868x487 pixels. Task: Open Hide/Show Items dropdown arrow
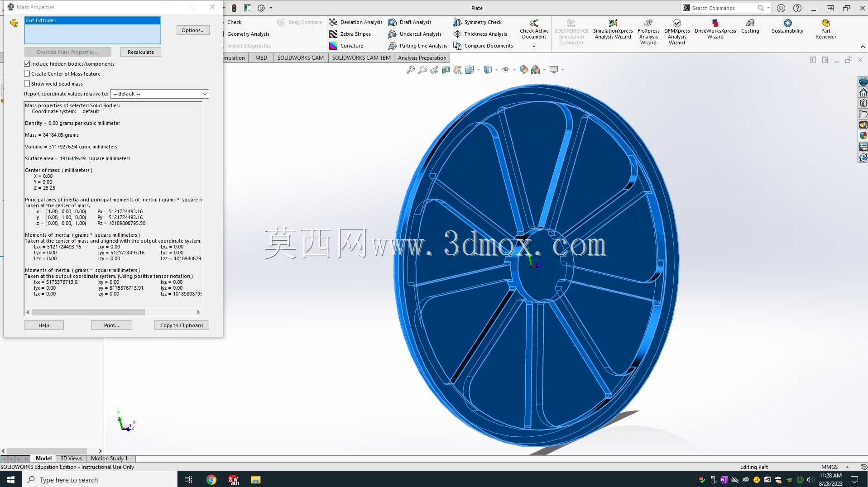[514, 70]
